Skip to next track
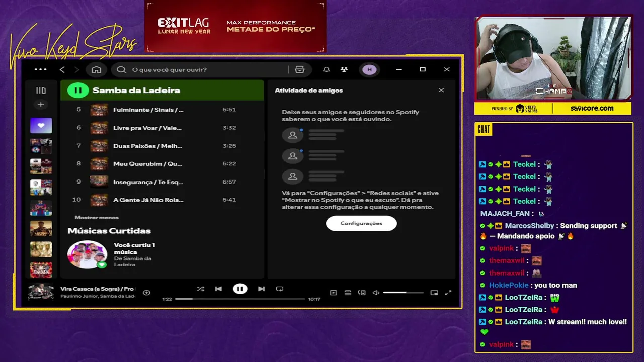Viewport: 644px width, 362px height. tap(261, 289)
